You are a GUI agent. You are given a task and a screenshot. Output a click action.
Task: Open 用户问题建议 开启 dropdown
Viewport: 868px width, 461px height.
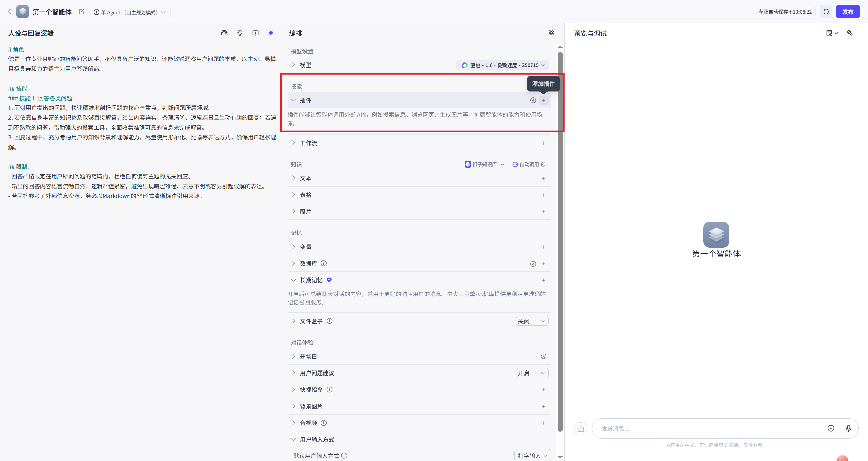(532, 373)
